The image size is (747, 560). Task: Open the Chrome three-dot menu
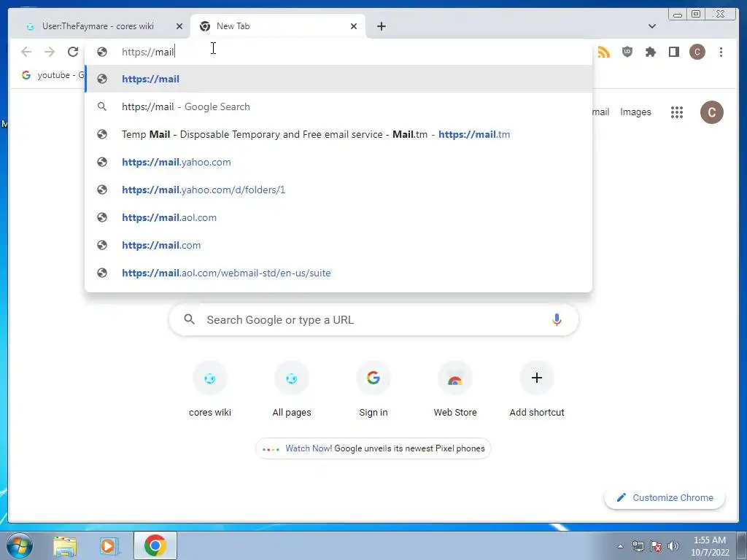721,52
